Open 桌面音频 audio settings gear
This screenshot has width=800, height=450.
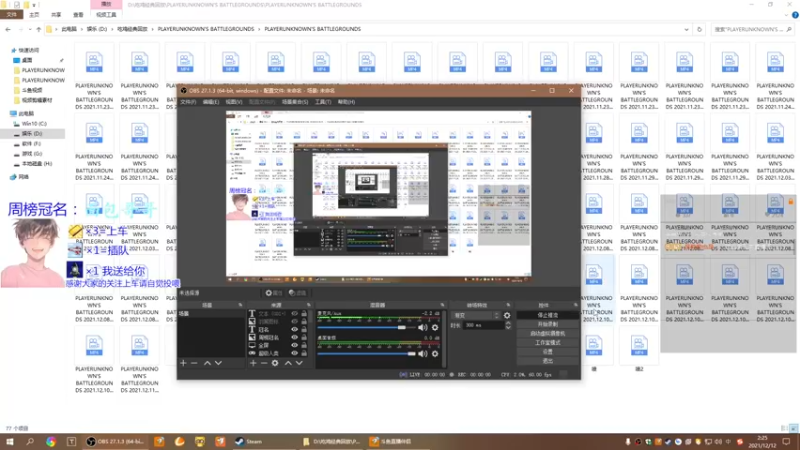tap(435, 353)
